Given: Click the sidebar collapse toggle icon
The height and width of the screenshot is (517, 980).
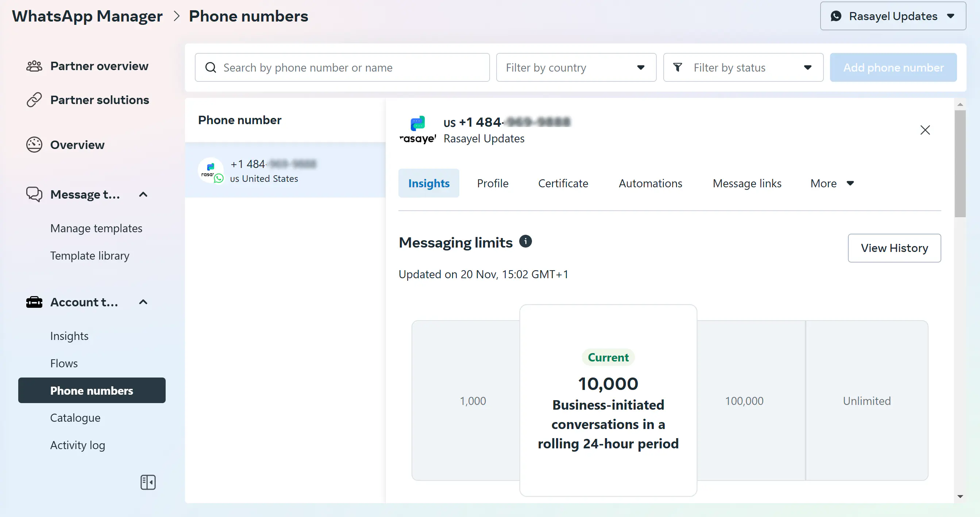Looking at the screenshot, I should [148, 482].
